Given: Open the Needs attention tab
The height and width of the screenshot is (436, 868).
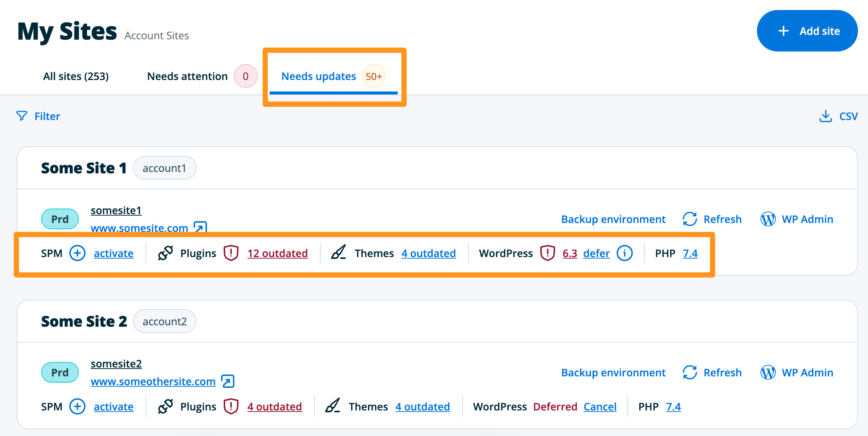Looking at the screenshot, I should [x=187, y=76].
